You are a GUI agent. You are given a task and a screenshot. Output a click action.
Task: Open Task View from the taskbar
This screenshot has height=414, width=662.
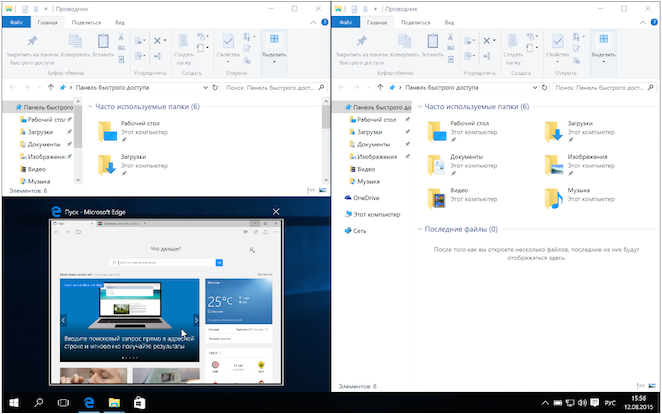(63, 403)
